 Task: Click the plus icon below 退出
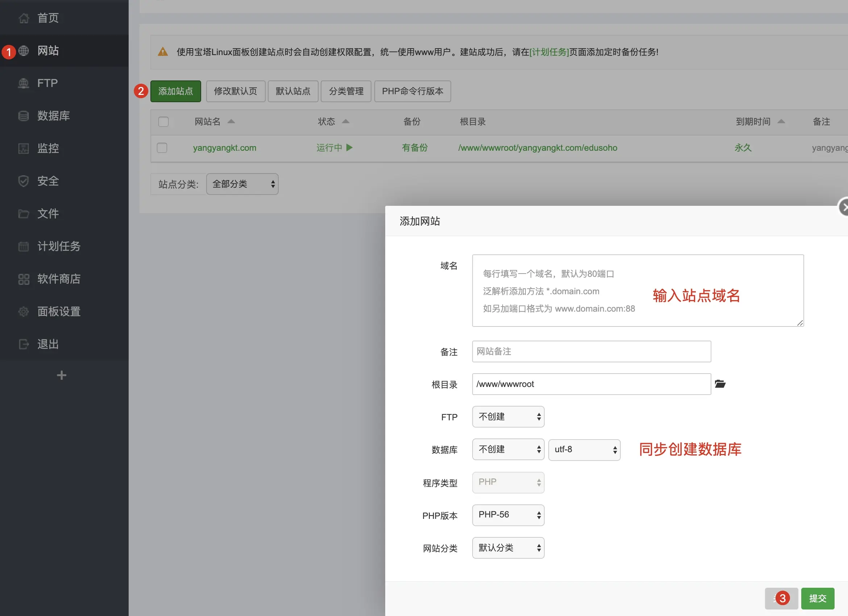(61, 375)
